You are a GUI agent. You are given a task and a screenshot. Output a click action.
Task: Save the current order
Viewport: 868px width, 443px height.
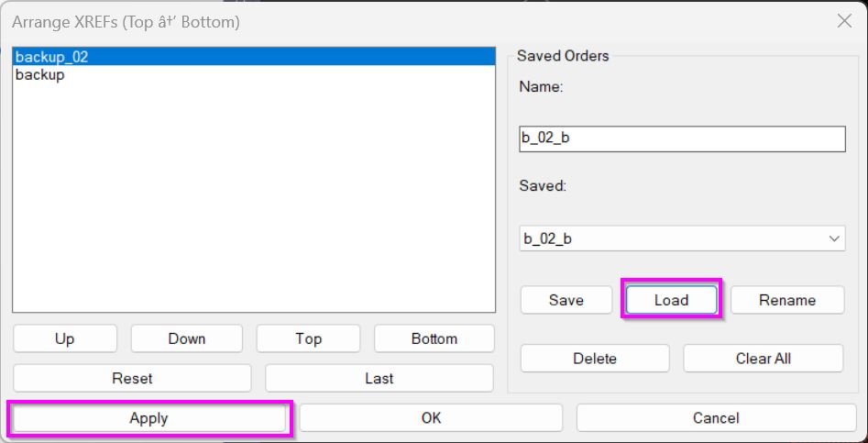tap(566, 300)
